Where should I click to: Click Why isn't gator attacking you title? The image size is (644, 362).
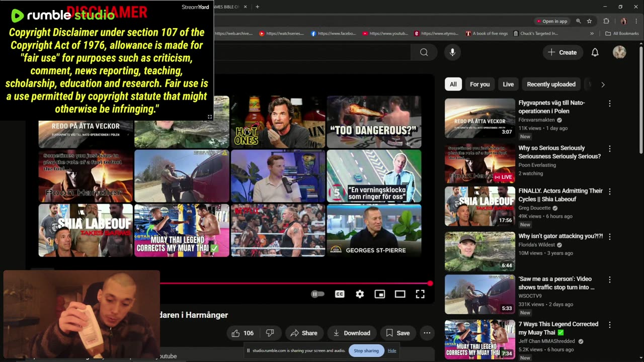tap(560, 236)
